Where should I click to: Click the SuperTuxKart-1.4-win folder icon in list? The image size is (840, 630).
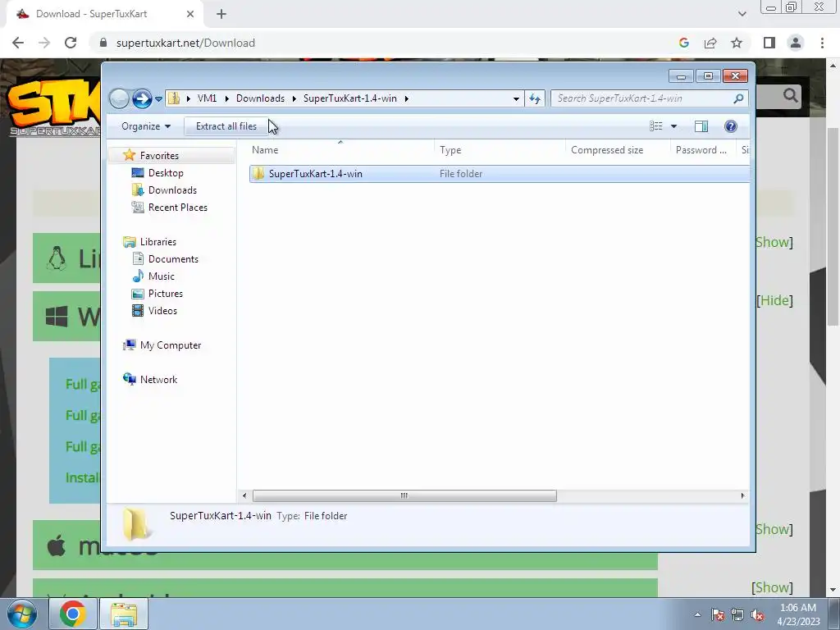pos(258,174)
